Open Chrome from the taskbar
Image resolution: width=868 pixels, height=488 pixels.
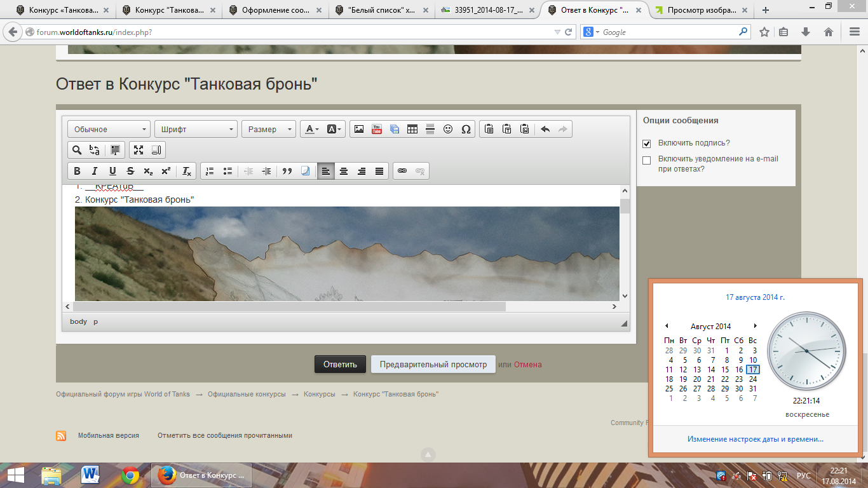click(130, 475)
